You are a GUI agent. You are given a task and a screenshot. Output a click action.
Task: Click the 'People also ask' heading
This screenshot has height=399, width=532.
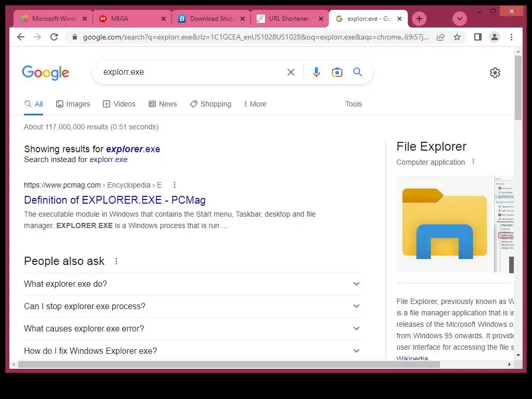point(64,261)
